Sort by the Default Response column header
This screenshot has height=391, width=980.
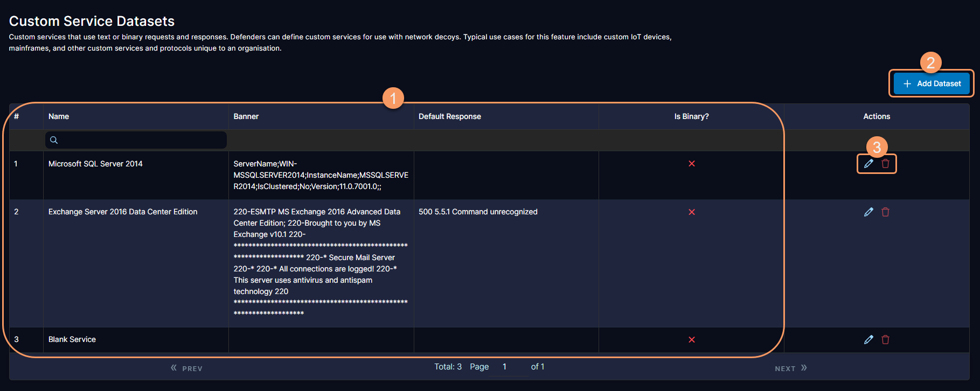coord(450,116)
